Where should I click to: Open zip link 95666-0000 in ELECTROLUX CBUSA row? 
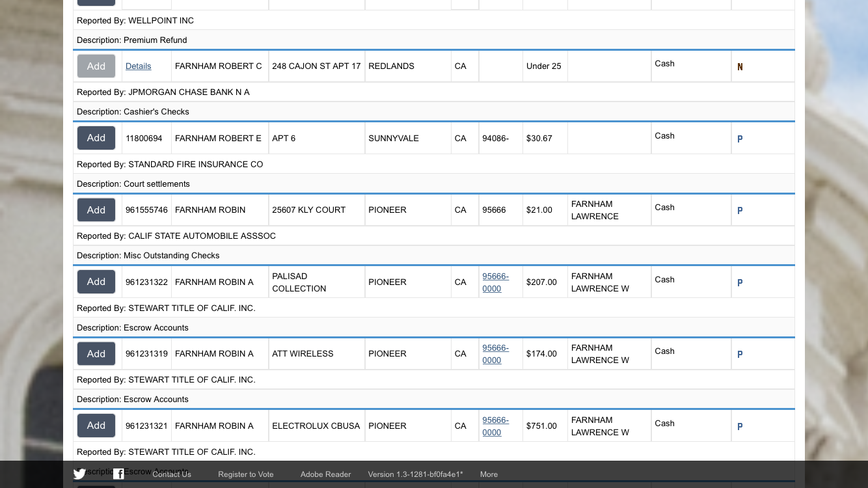[495, 426]
